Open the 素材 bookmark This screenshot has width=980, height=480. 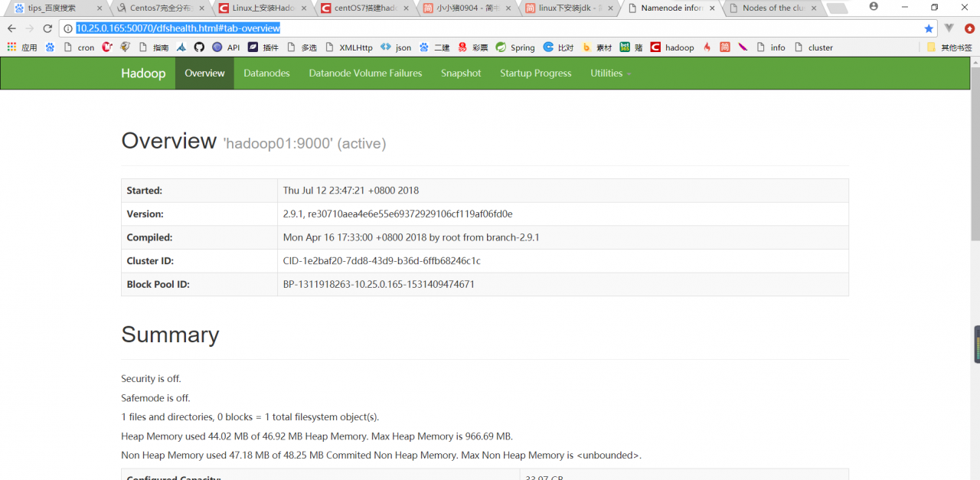596,47
